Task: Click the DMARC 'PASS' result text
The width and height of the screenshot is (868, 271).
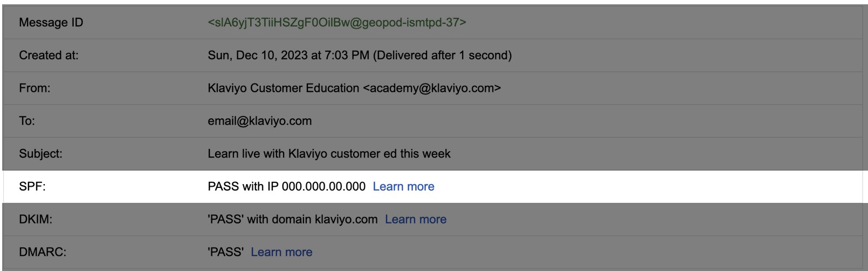Action: (225, 252)
